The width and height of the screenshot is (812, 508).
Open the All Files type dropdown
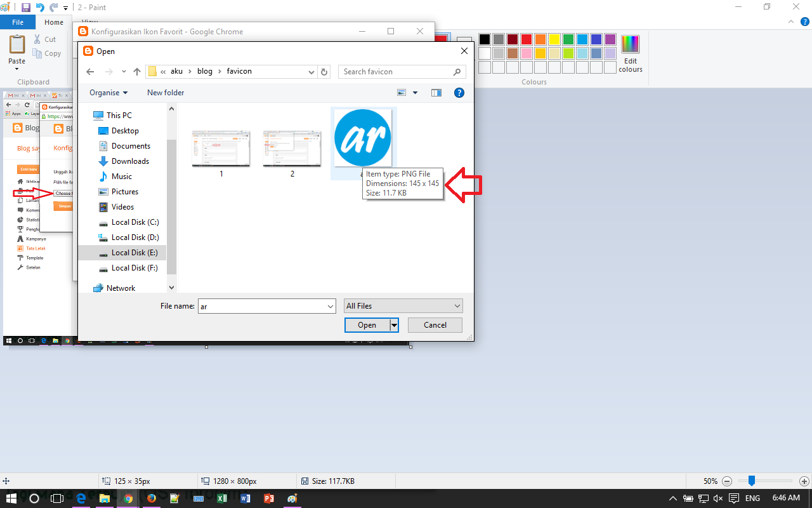(403, 306)
